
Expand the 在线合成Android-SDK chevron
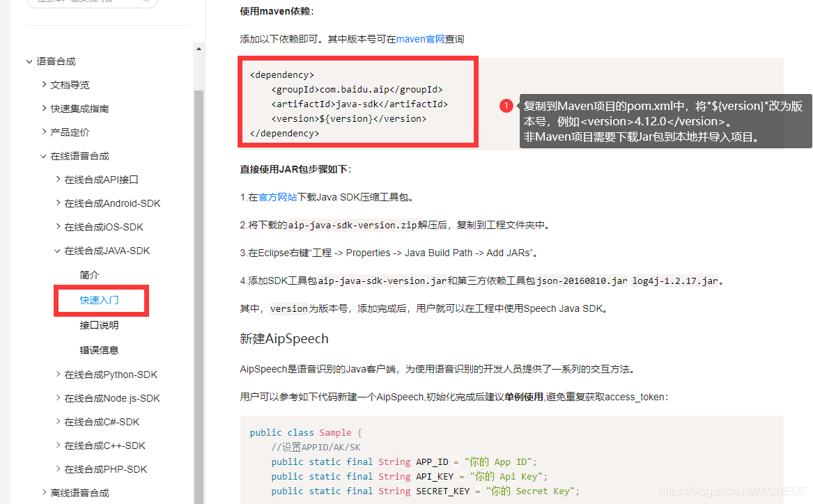58,203
